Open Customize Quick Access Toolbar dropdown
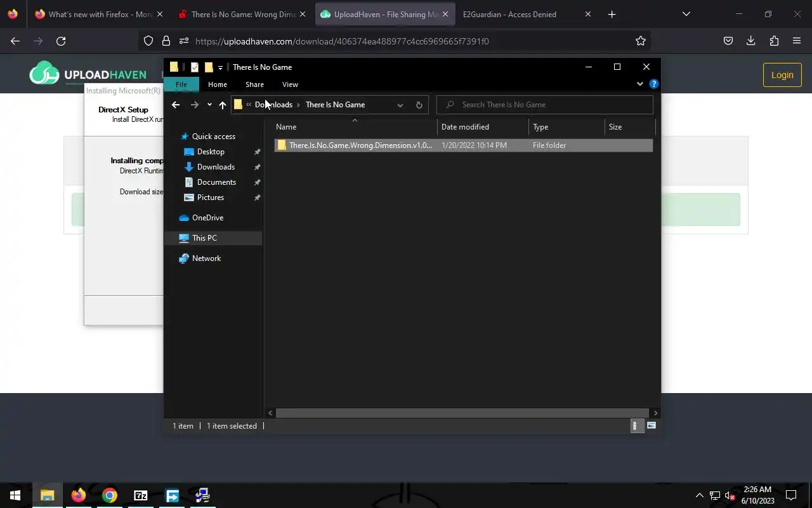The width and height of the screenshot is (812, 508). 220,67
